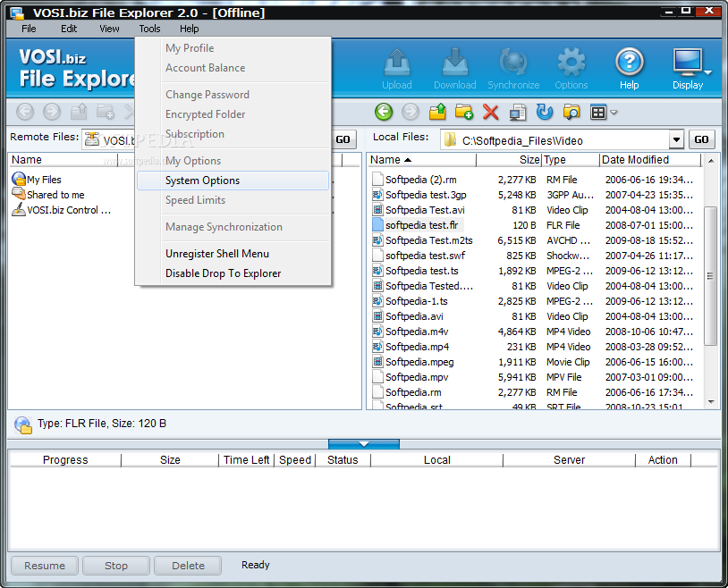Click the Tools menu title

click(x=149, y=29)
